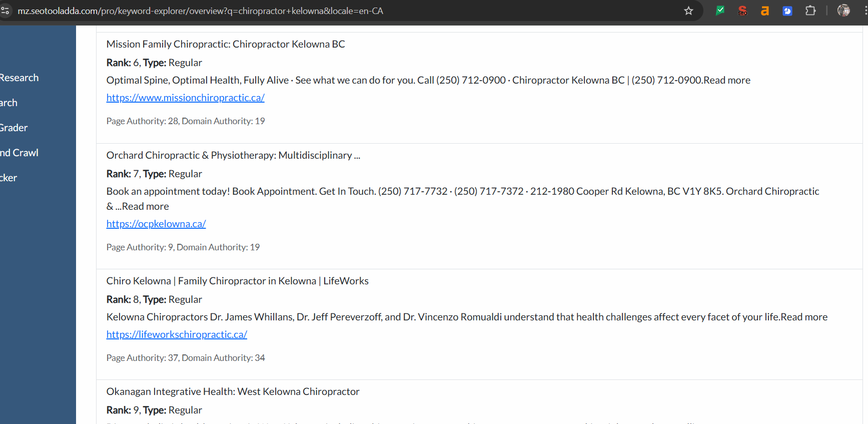This screenshot has height=424, width=868.
Task: Open the ocpkelowna.ca link
Action: (156, 224)
